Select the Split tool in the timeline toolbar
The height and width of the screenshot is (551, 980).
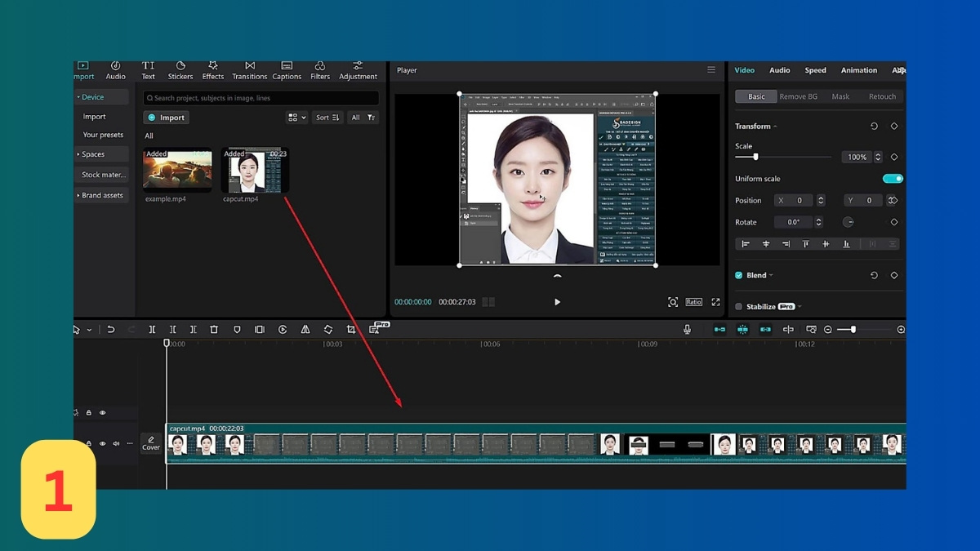point(152,329)
